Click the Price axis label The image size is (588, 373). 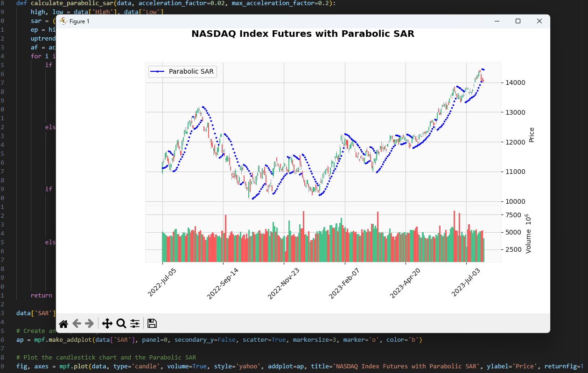click(x=531, y=135)
